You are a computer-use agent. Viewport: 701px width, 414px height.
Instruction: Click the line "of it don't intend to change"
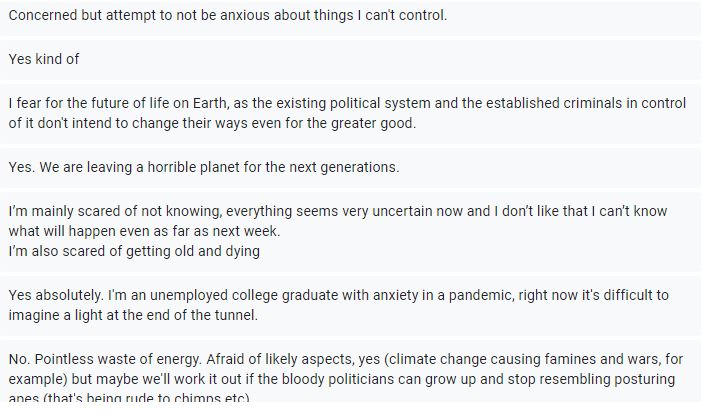pos(212,123)
